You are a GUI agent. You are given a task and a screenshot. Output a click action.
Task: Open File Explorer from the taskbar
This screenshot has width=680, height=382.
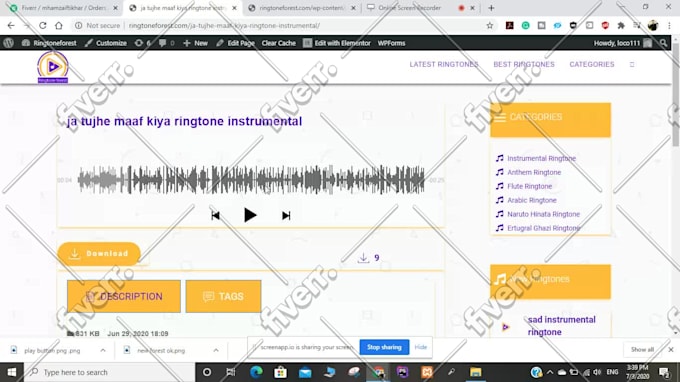[x=476, y=372]
